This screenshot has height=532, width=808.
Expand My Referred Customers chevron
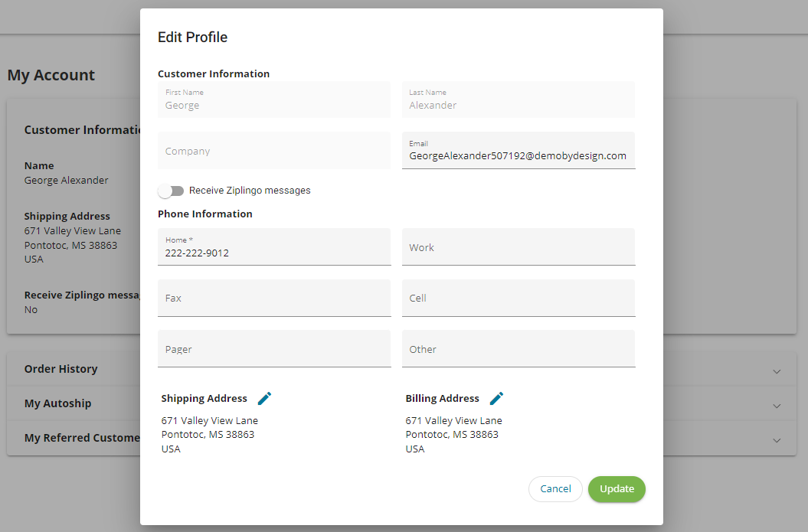tap(777, 440)
